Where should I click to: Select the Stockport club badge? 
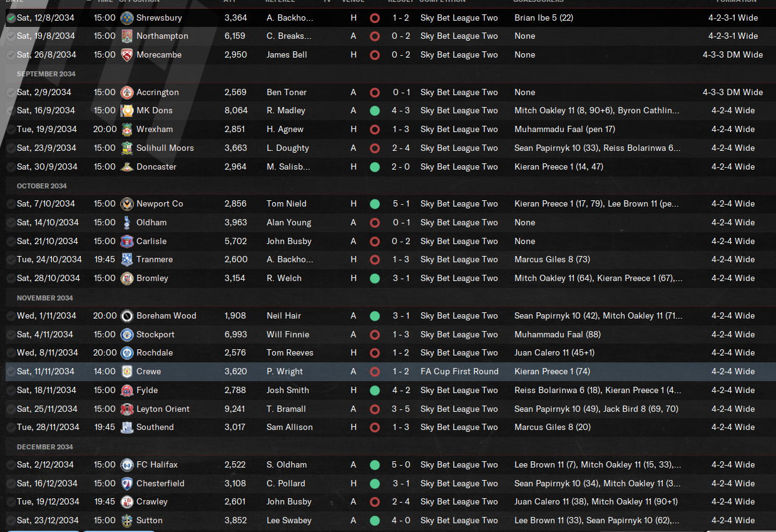127,334
